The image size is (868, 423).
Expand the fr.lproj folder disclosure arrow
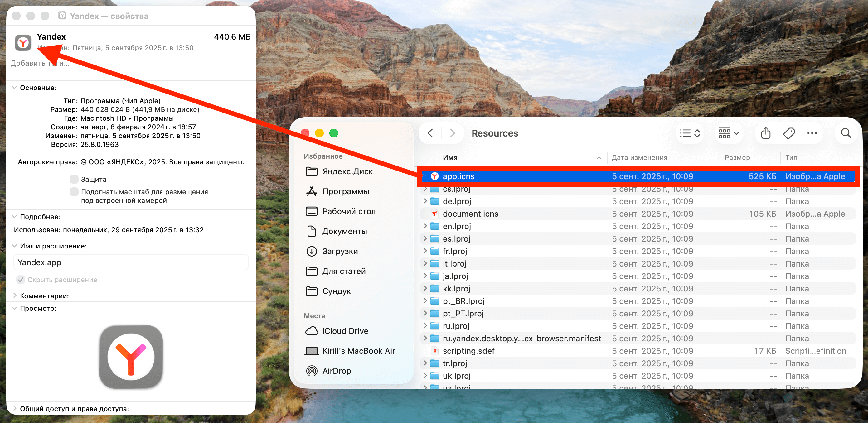[x=425, y=251]
